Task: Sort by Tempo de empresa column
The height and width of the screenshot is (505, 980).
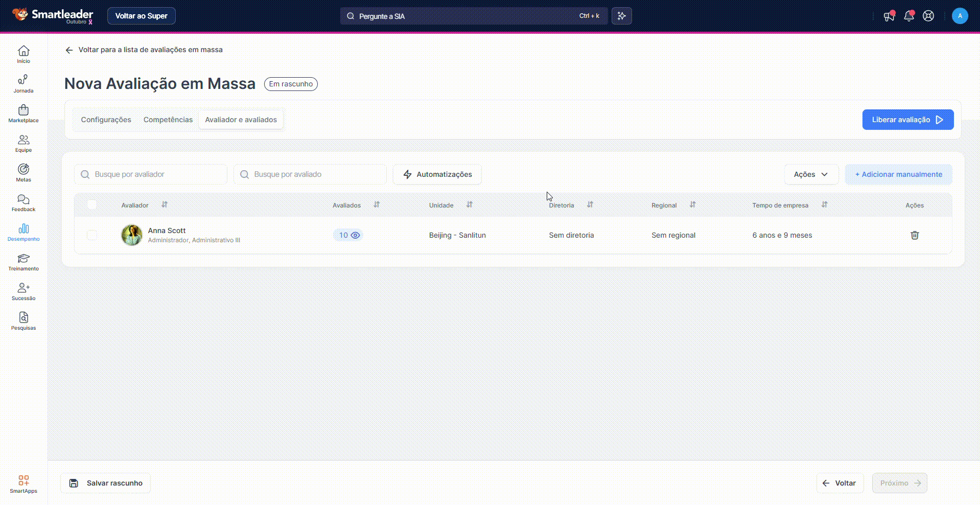Action: tap(824, 204)
